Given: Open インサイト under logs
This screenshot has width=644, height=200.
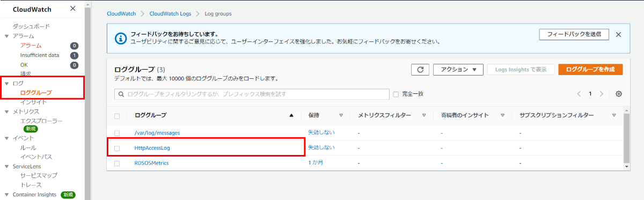Looking at the screenshot, I should [33, 102].
